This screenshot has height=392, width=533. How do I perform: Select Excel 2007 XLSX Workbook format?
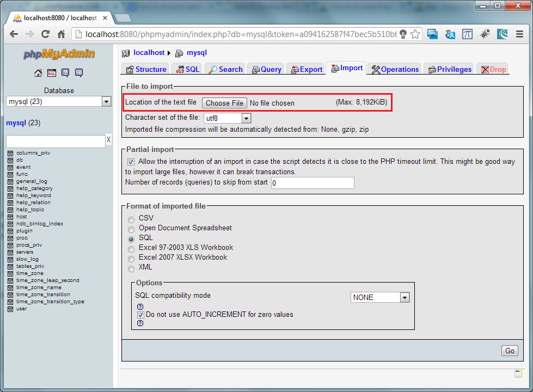tap(131, 259)
